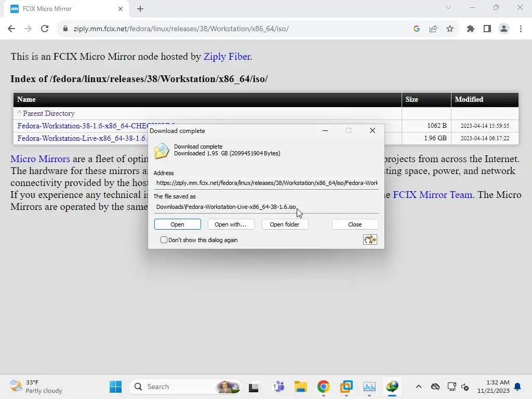Open the VMware taskbar app
The image size is (532, 399).
pos(347,387)
